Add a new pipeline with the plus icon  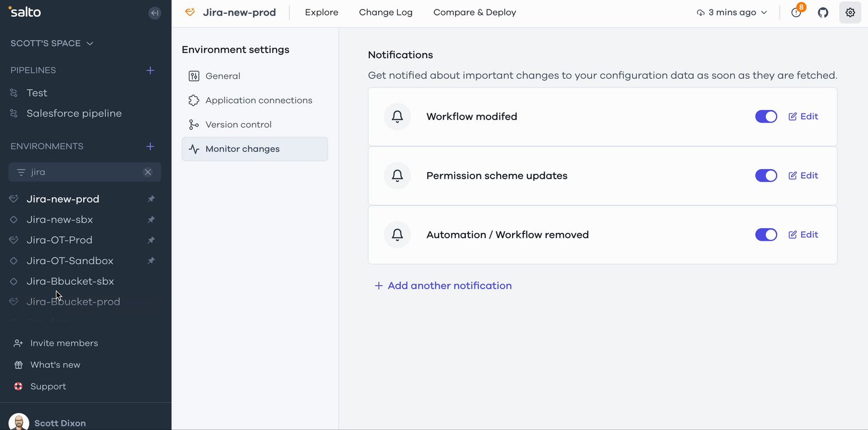pyautogui.click(x=150, y=70)
